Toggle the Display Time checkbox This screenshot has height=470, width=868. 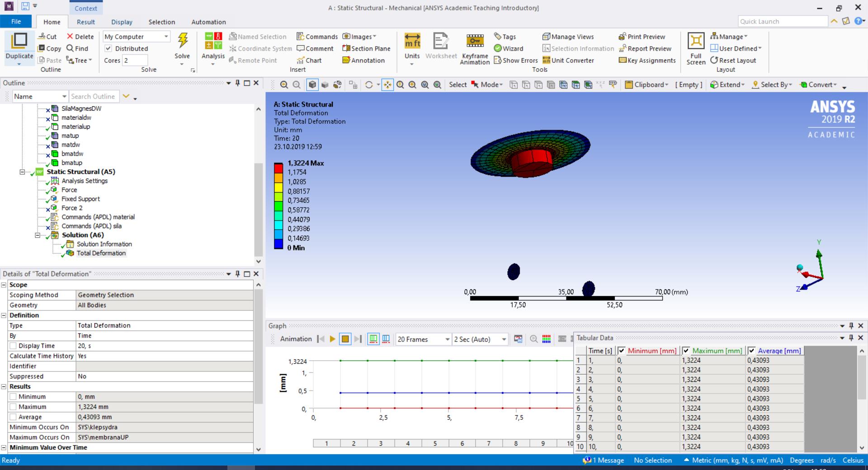coord(13,346)
